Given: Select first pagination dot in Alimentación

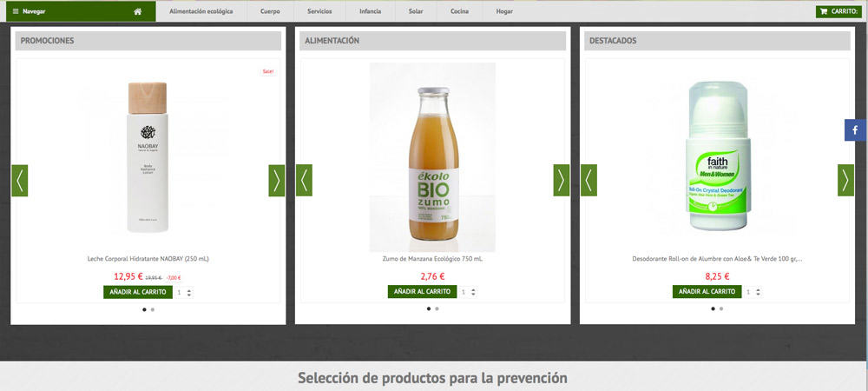Looking at the screenshot, I should (x=429, y=309).
